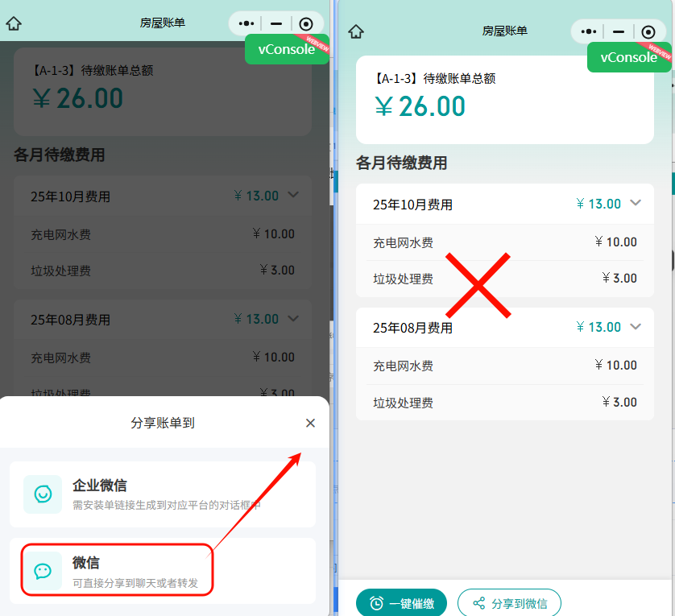Viewport: 675px width, 616px height.
Task: Toggle the 25年08月费用 chevron in left panel
Action: pyautogui.click(x=293, y=319)
